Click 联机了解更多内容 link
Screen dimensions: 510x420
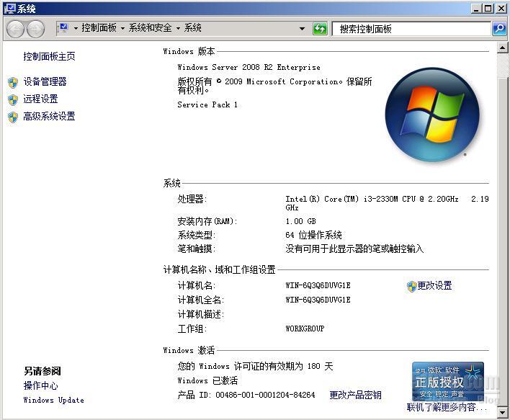point(447,407)
